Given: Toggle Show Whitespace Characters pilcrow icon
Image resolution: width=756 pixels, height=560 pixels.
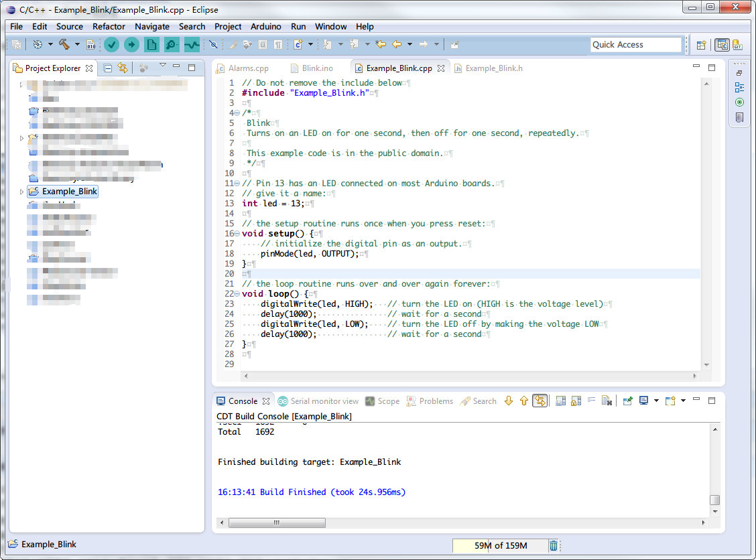Looking at the screenshot, I should [x=278, y=45].
